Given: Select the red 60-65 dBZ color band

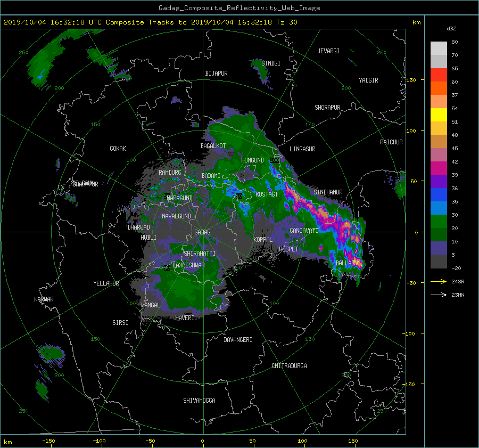Looking at the screenshot, I should pos(439,75).
